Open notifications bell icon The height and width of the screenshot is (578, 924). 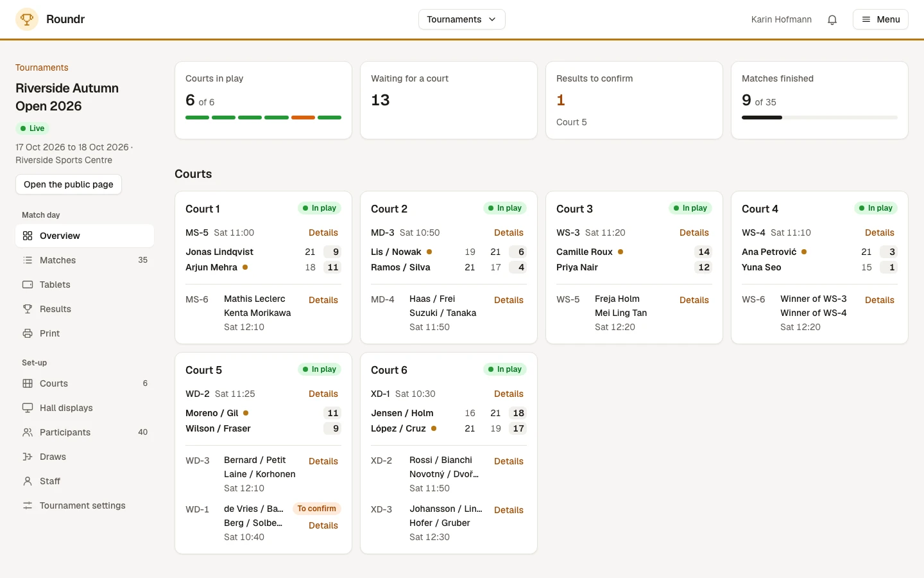tap(832, 19)
